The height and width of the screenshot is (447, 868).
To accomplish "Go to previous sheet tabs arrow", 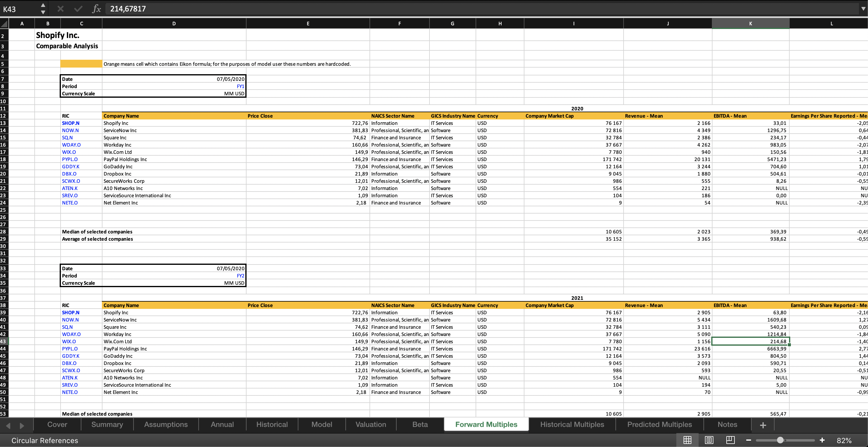I will pyautogui.click(x=8, y=425).
